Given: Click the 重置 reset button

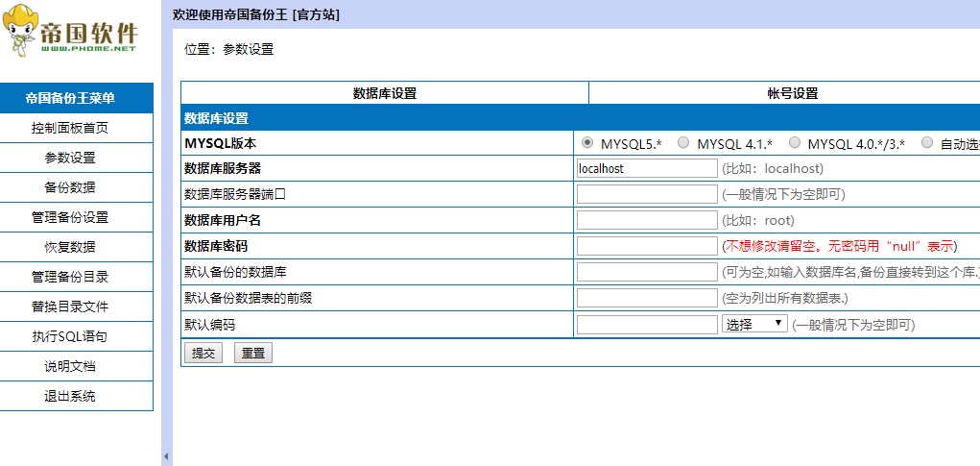Looking at the screenshot, I should coord(253,353).
